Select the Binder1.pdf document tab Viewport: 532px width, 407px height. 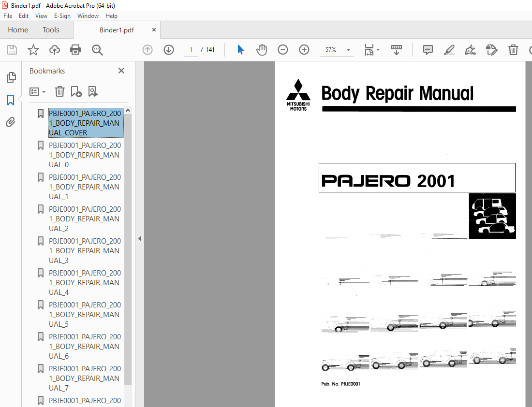[117, 30]
